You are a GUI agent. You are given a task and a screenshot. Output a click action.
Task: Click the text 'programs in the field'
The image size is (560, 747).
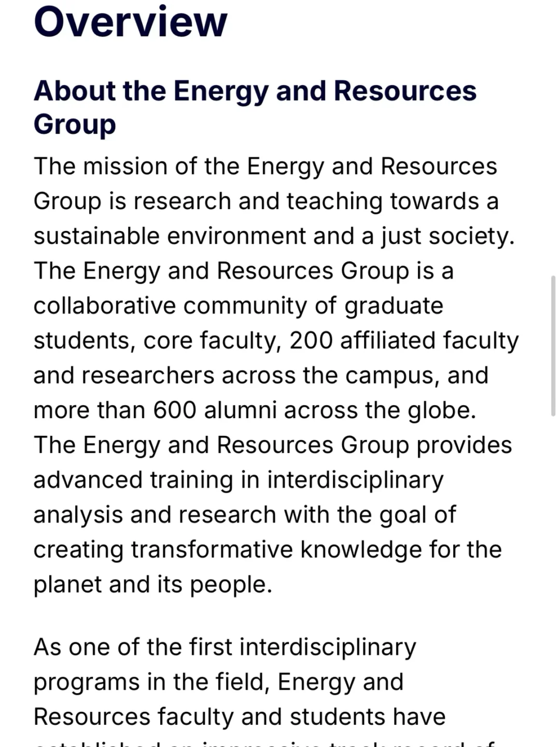pyautogui.click(x=149, y=682)
